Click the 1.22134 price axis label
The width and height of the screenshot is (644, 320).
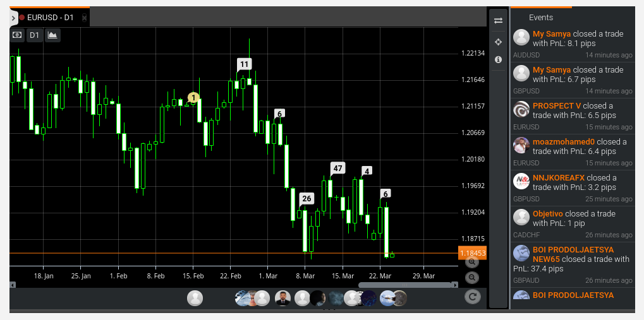point(473,53)
